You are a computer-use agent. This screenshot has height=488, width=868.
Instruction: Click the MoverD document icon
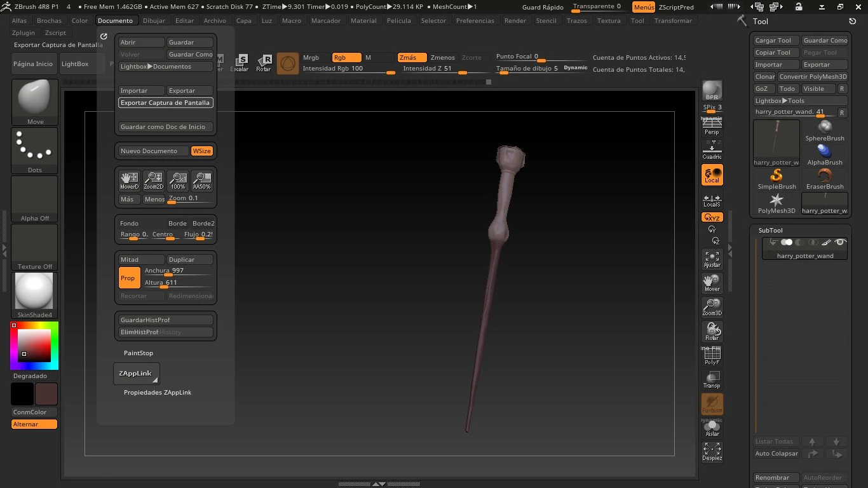(129, 181)
